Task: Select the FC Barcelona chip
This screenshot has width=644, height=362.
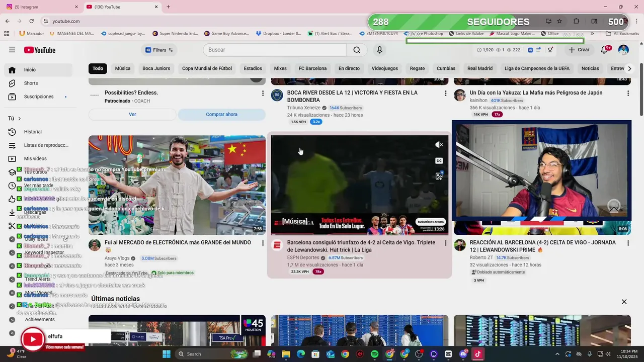Action: [x=312, y=68]
